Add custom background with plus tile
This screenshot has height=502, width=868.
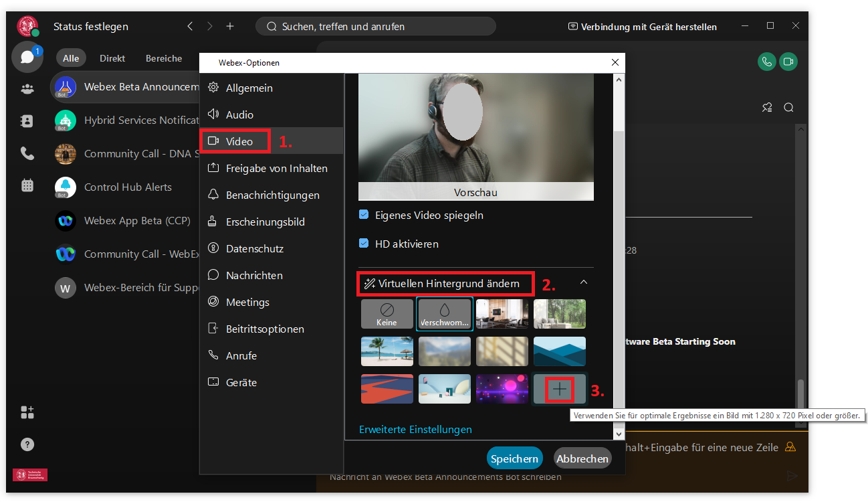[560, 389]
